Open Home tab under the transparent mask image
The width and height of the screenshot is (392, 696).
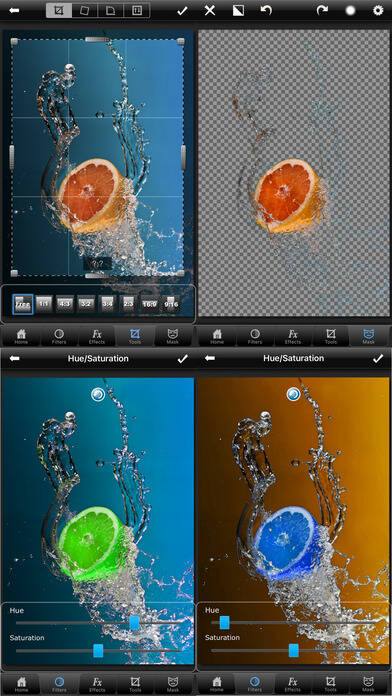point(217,336)
